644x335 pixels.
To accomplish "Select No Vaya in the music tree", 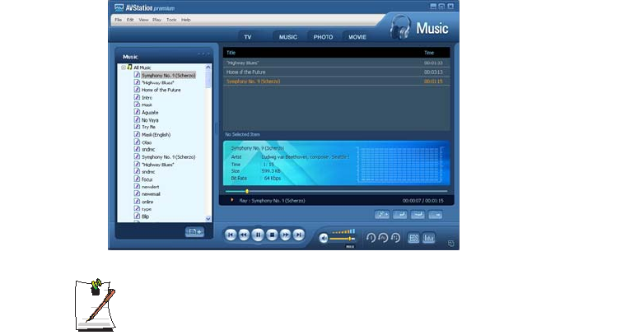I will (x=150, y=120).
